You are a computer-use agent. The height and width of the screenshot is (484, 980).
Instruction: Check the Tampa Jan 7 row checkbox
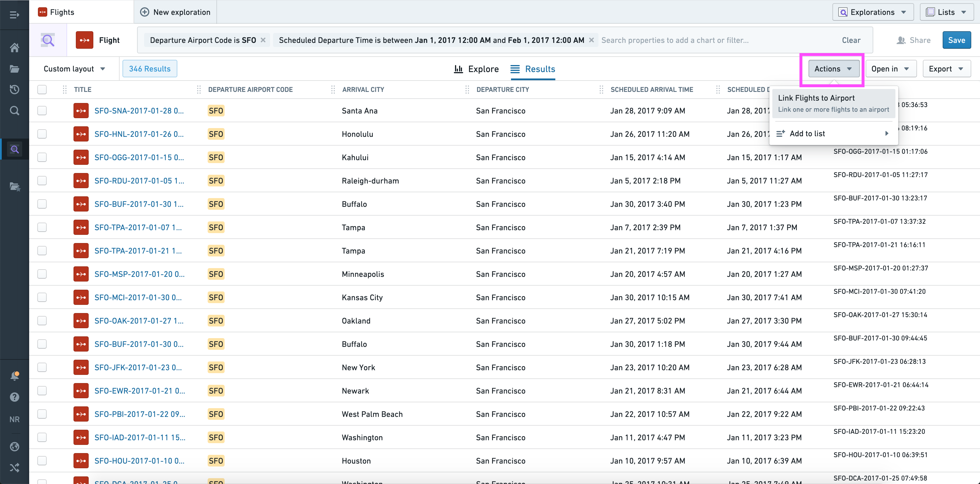point(42,227)
